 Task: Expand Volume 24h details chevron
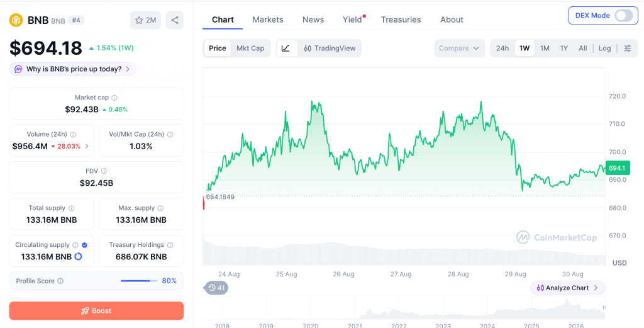click(87, 146)
